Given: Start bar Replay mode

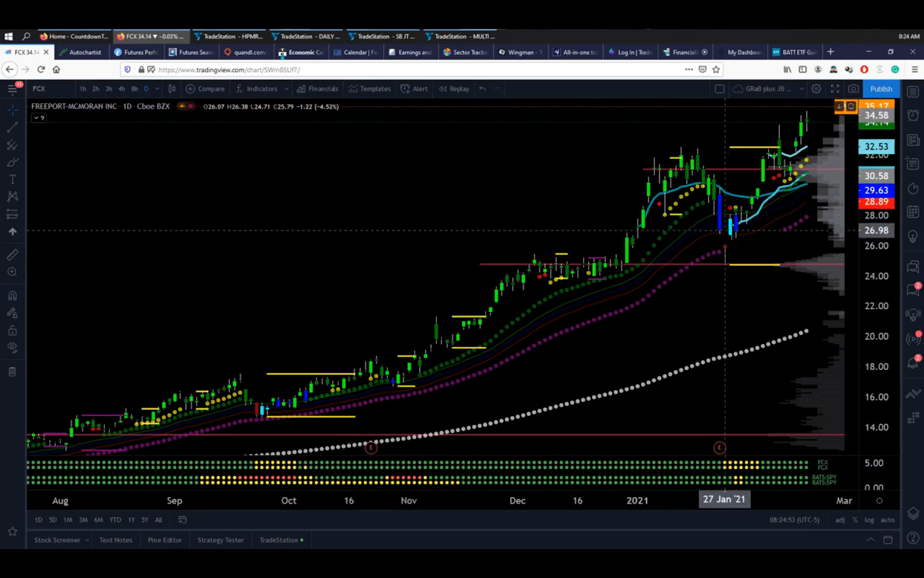Looking at the screenshot, I should pyautogui.click(x=454, y=89).
